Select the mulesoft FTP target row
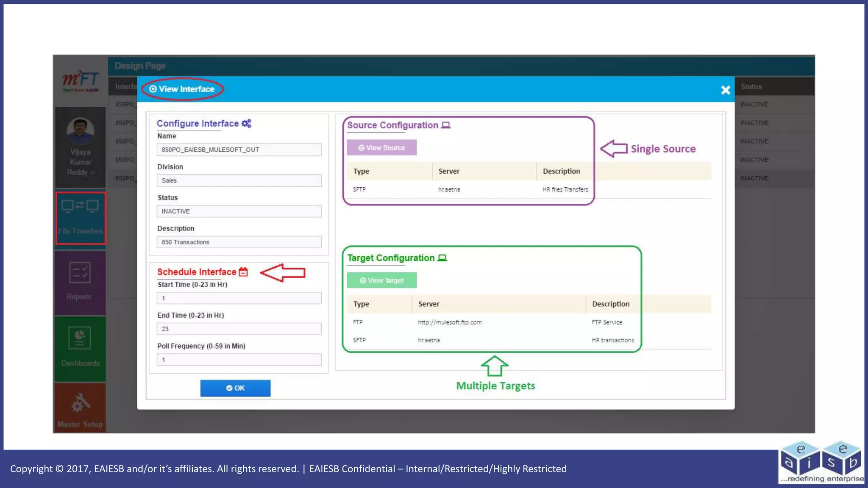 coord(449,322)
